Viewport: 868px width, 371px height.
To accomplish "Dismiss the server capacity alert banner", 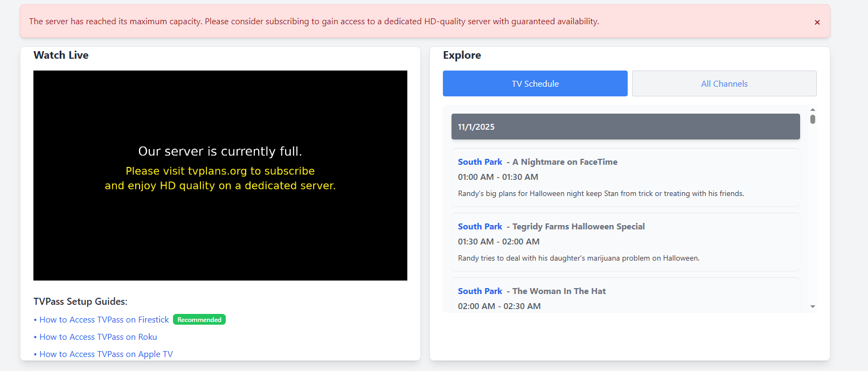I will [x=817, y=22].
